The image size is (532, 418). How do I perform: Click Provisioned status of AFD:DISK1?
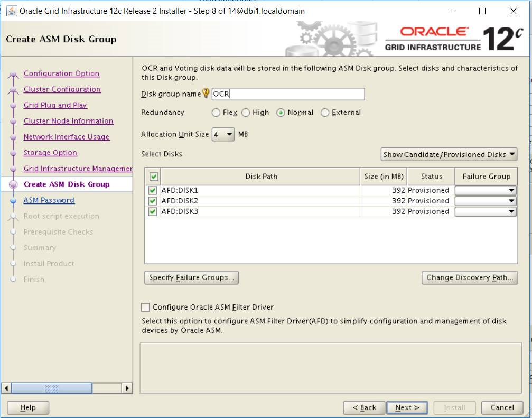[x=431, y=190]
